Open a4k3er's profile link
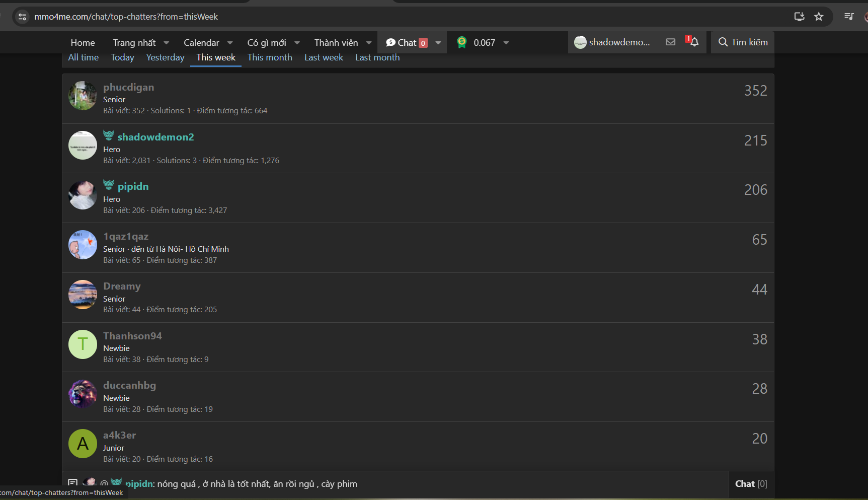868x500 pixels. (119, 435)
